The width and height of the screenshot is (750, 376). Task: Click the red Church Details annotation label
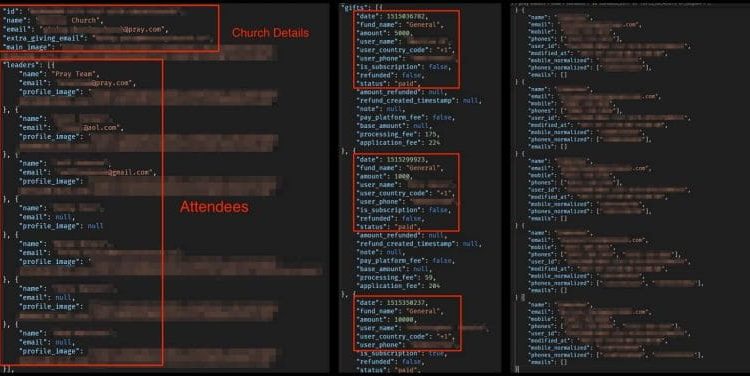(x=270, y=33)
